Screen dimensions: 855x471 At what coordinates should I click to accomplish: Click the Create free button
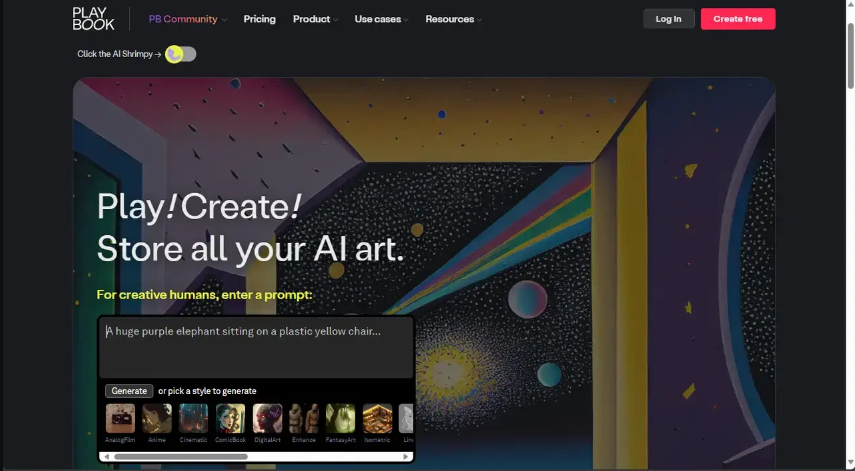(x=738, y=19)
